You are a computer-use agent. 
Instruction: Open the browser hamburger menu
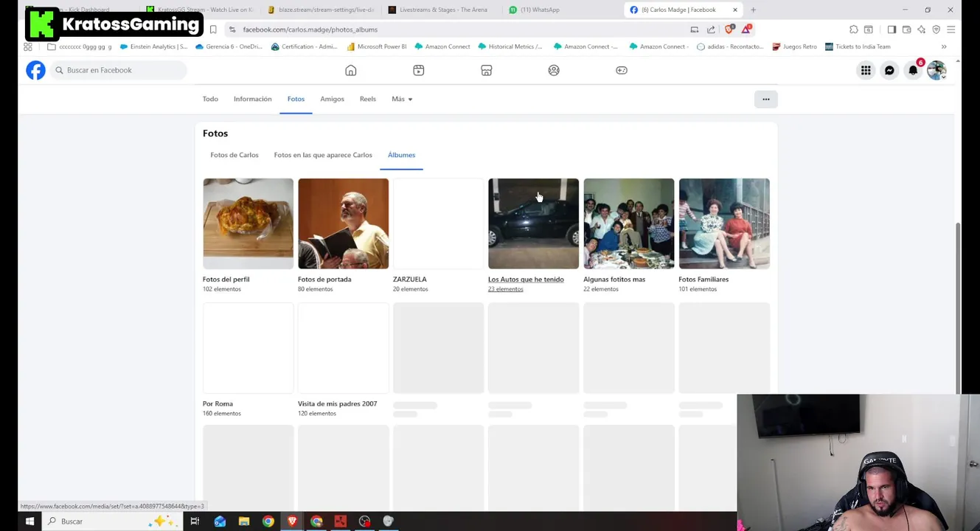pos(951,29)
